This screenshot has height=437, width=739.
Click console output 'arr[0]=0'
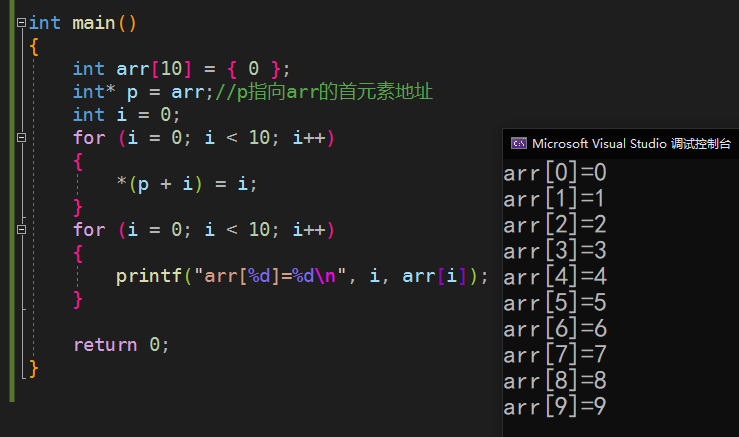pos(555,173)
